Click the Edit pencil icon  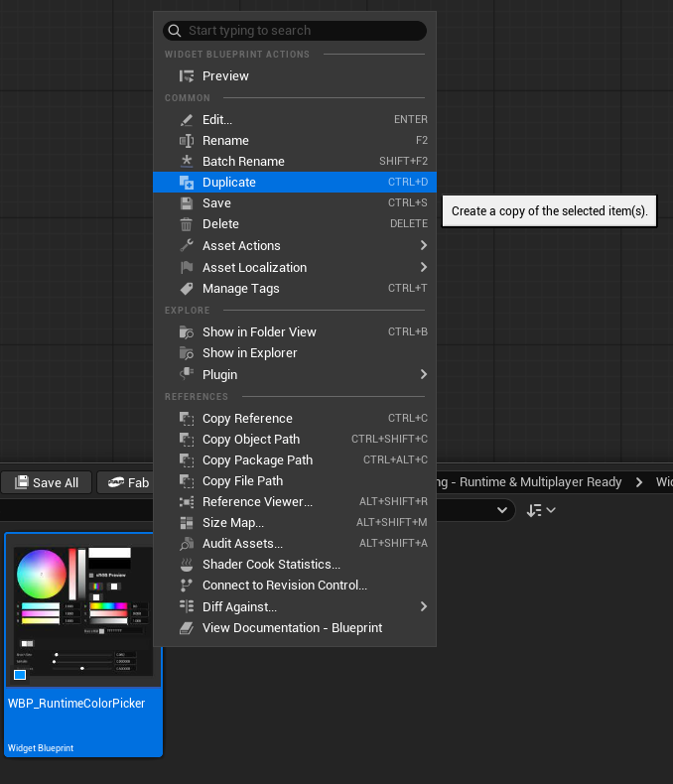pos(187,120)
